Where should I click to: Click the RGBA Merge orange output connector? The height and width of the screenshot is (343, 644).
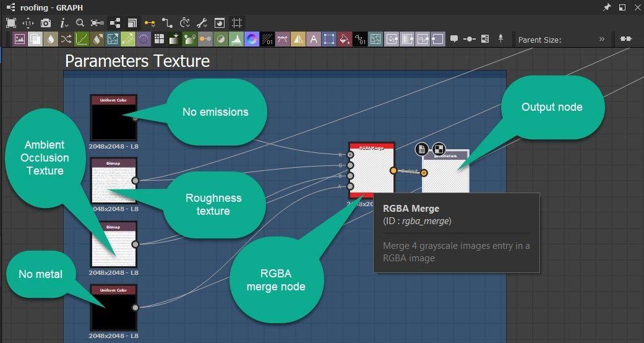pyautogui.click(x=393, y=170)
